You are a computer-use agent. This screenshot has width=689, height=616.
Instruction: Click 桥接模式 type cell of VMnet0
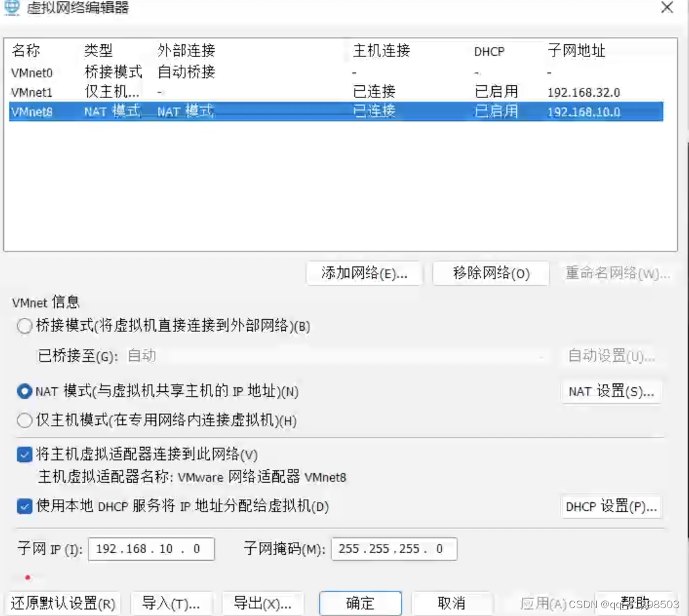point(113,71)
